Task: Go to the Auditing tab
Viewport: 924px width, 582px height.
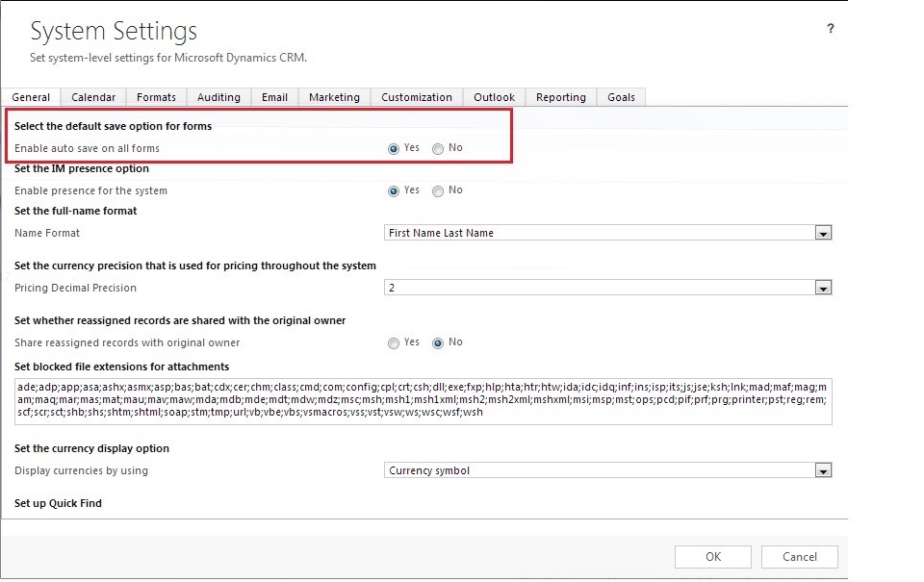Action: pyautogui.click(x=218, y=97)
